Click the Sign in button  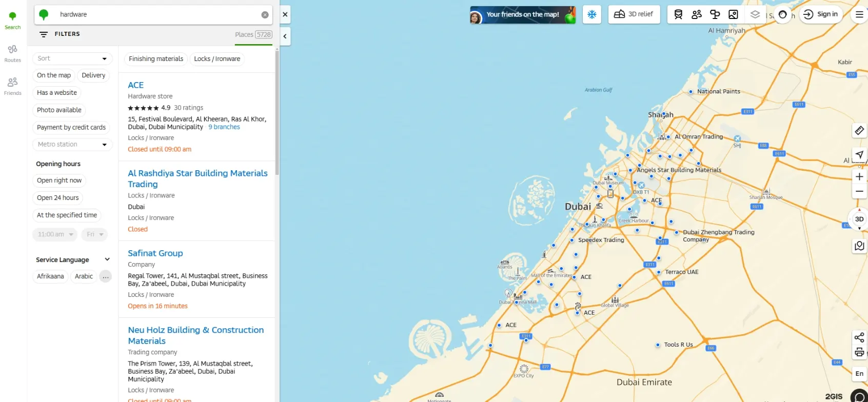(x=820, y=14)
